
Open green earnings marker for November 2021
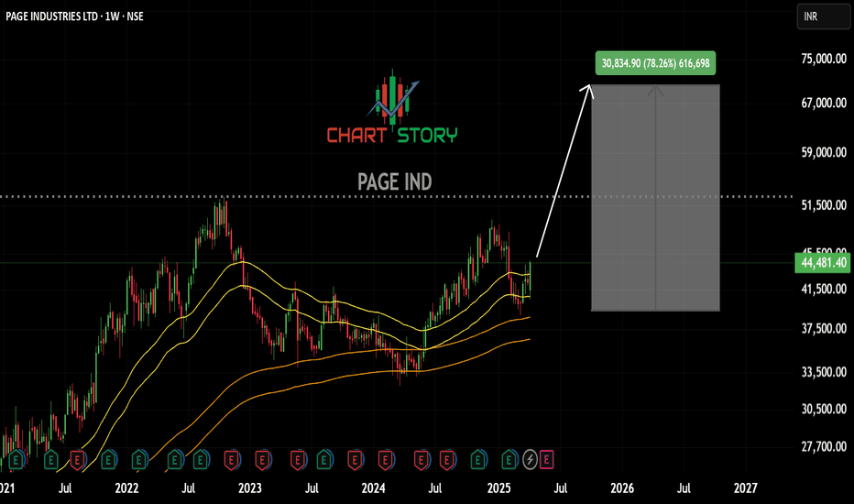108,460
